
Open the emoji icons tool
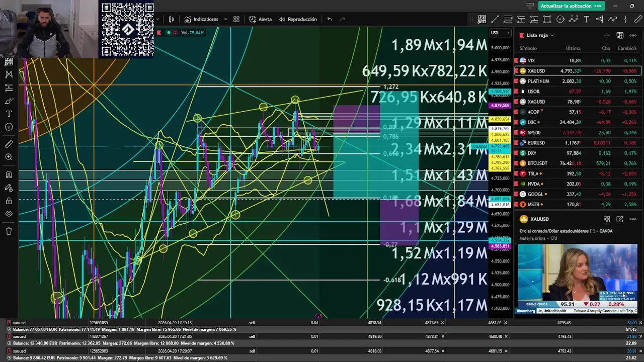pyautogui.click(x=9, y=127)
